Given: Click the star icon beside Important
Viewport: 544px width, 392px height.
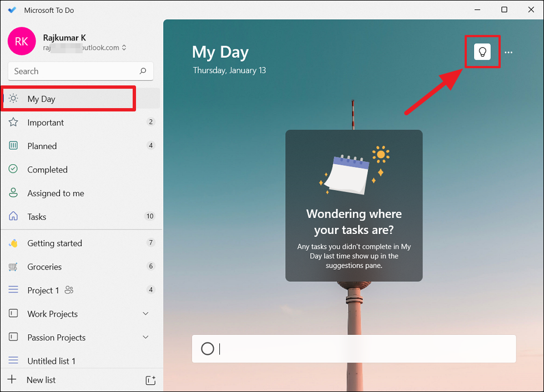Looking at the screenshot, I should coord(13,122).
